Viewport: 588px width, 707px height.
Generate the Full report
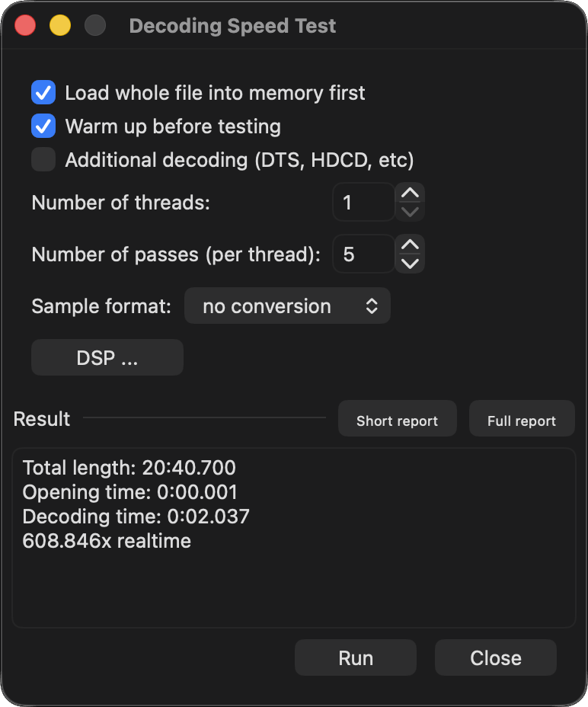click(x=522, y=421)
